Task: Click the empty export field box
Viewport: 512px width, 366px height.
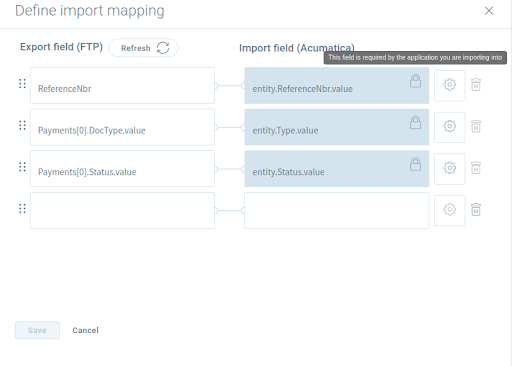Action: pos(122,210)
